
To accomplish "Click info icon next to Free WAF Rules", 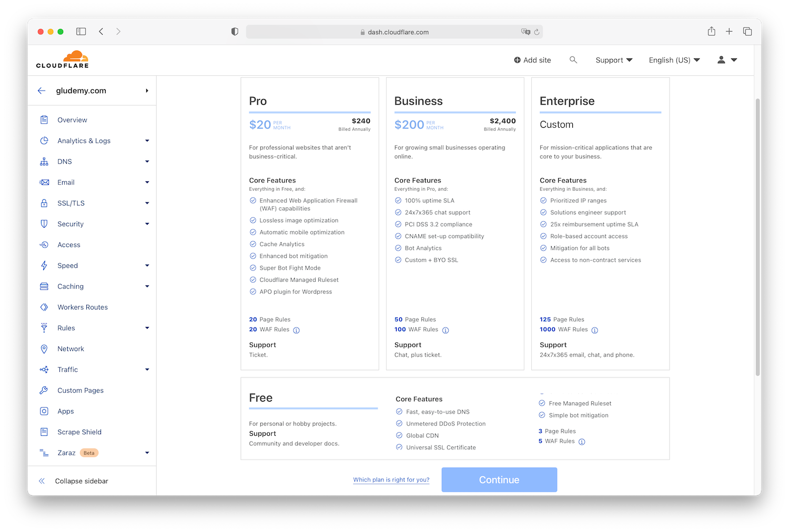I will 582,442.
